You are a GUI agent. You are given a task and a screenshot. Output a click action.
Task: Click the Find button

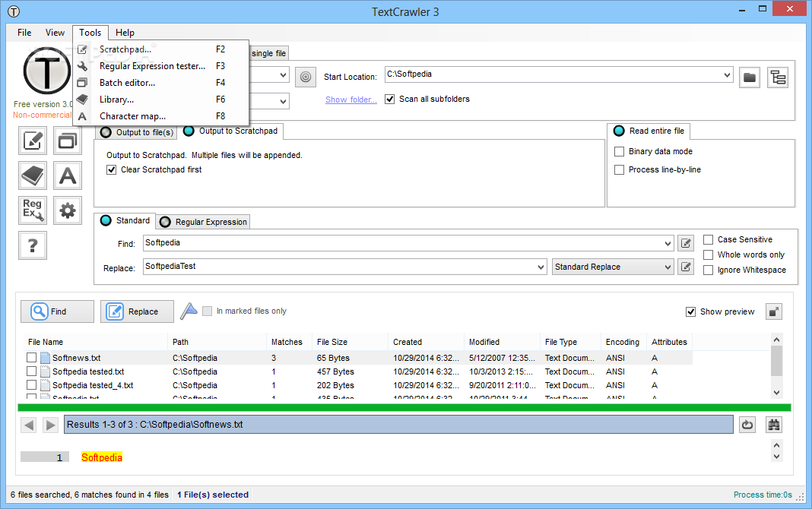tap(58, 311)
